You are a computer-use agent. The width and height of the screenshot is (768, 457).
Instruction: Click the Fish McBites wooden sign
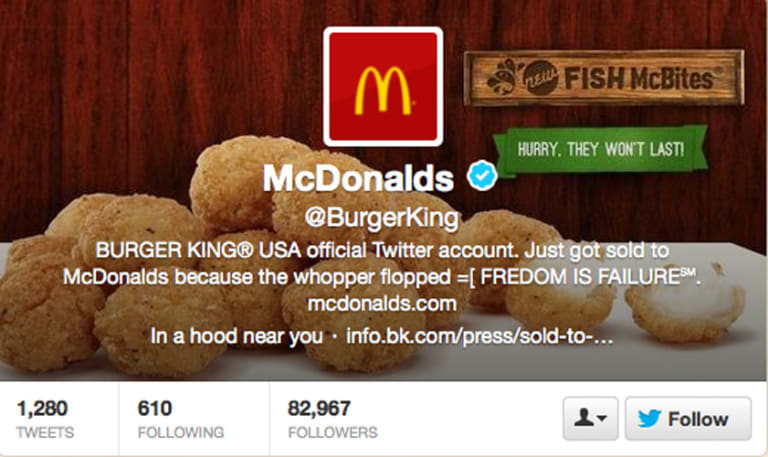(603, 78)
